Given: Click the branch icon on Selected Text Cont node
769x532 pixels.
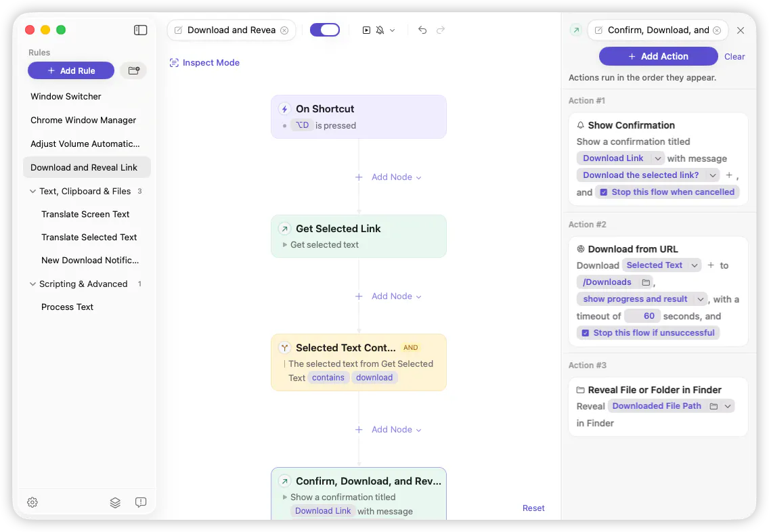Looking at the screenshot, I should pos(284,348).
